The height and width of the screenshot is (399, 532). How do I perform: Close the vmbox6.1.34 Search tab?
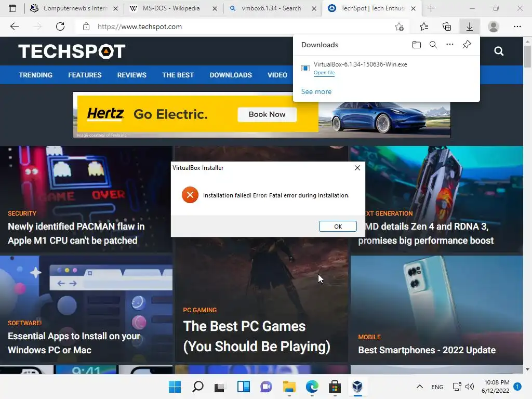(314, 8)
